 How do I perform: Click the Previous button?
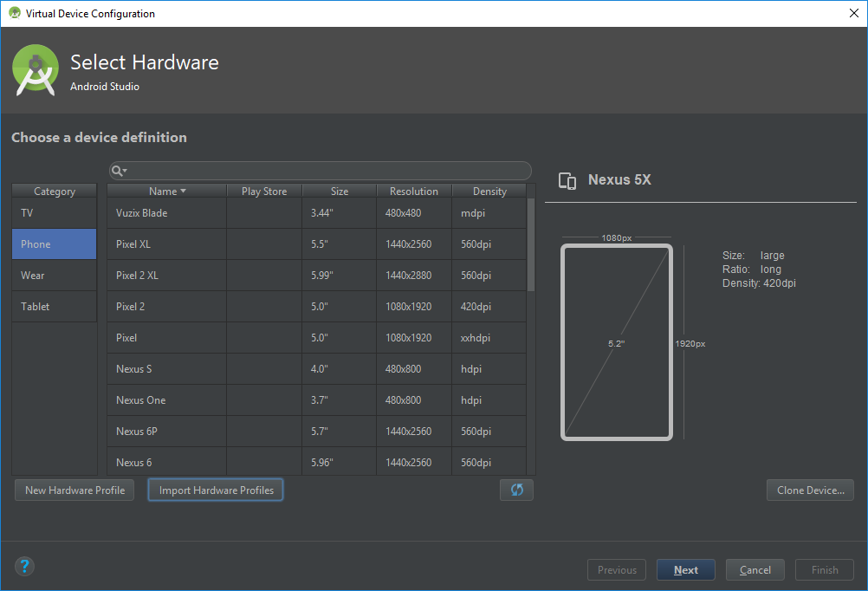point(617,570)
